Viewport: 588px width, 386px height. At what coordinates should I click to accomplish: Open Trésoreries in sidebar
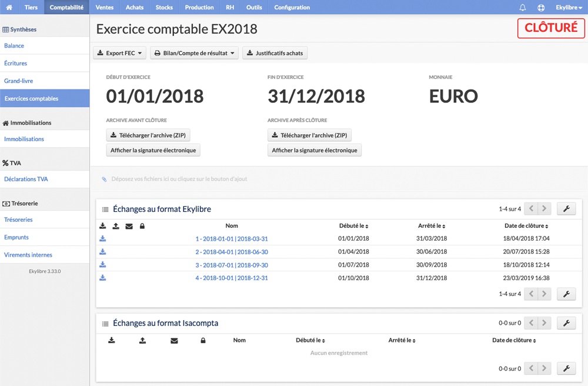point(45,220)
